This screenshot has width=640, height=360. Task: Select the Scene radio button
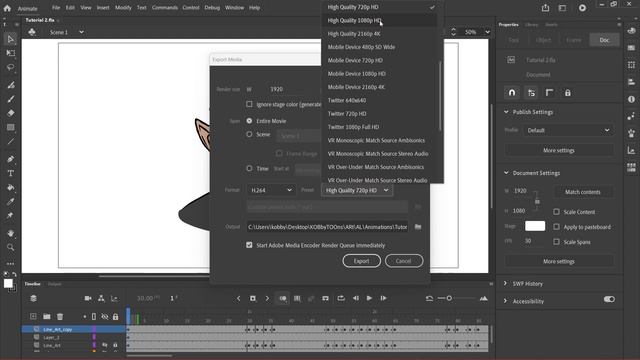pos(249,134)
